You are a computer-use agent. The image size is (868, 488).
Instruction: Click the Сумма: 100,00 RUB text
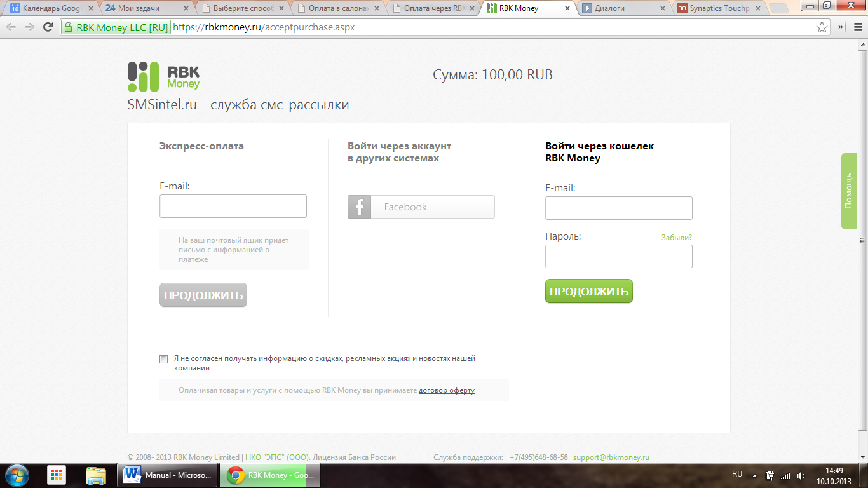click(493, 75)
